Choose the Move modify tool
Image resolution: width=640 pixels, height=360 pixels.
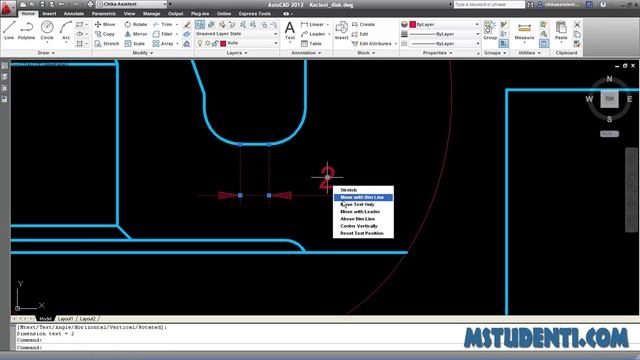[105, 24]
